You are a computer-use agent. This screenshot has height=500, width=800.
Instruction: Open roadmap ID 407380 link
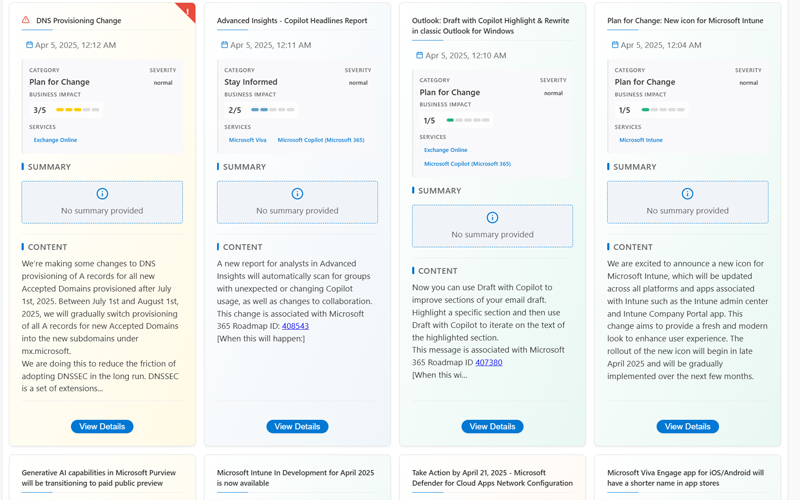click(488, 362)
